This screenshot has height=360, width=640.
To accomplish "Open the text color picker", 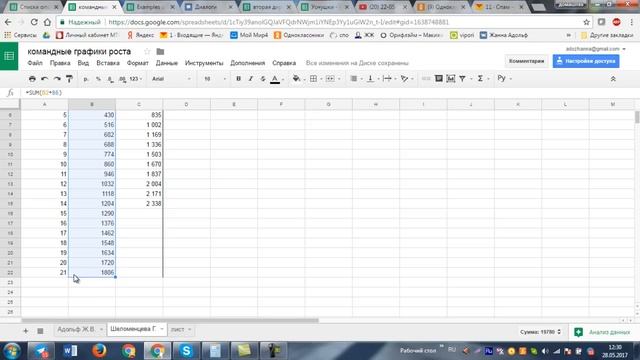I will tap(275, 79).
